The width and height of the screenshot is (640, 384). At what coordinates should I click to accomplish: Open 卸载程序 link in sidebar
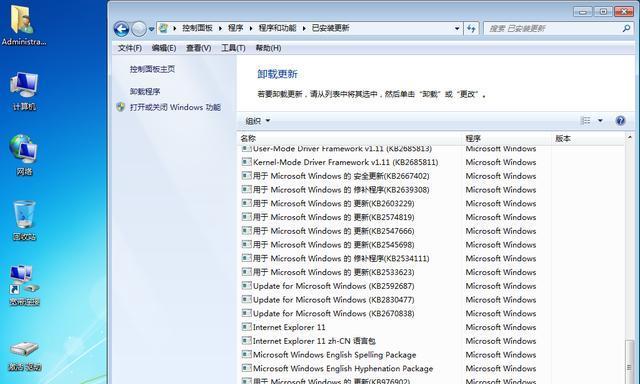click(x=145, y=91)
